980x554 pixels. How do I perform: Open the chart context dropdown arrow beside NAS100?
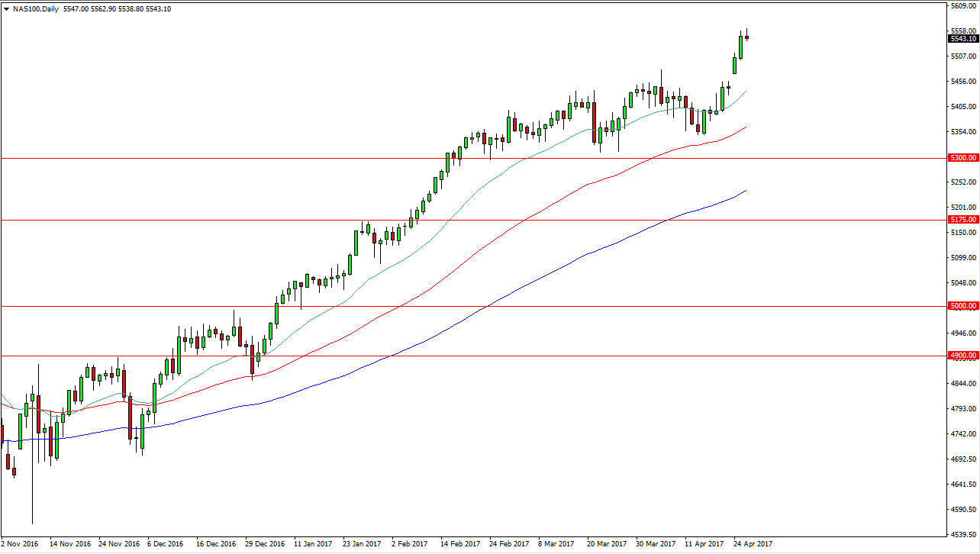8,8
